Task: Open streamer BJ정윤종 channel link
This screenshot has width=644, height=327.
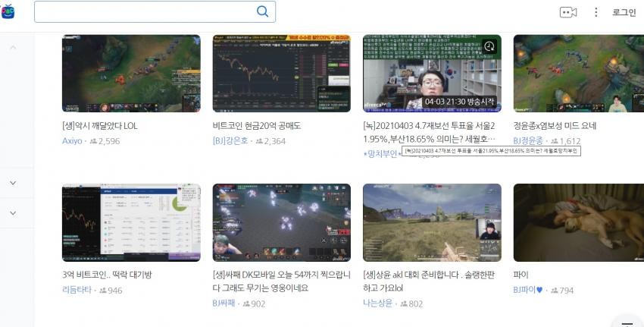Action: (528, 141)
